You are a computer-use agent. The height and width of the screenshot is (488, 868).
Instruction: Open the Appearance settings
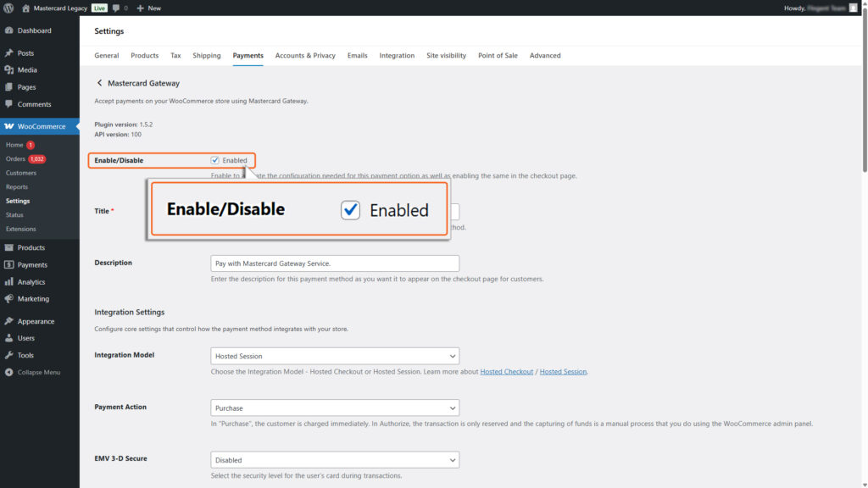tap(37, 320)
